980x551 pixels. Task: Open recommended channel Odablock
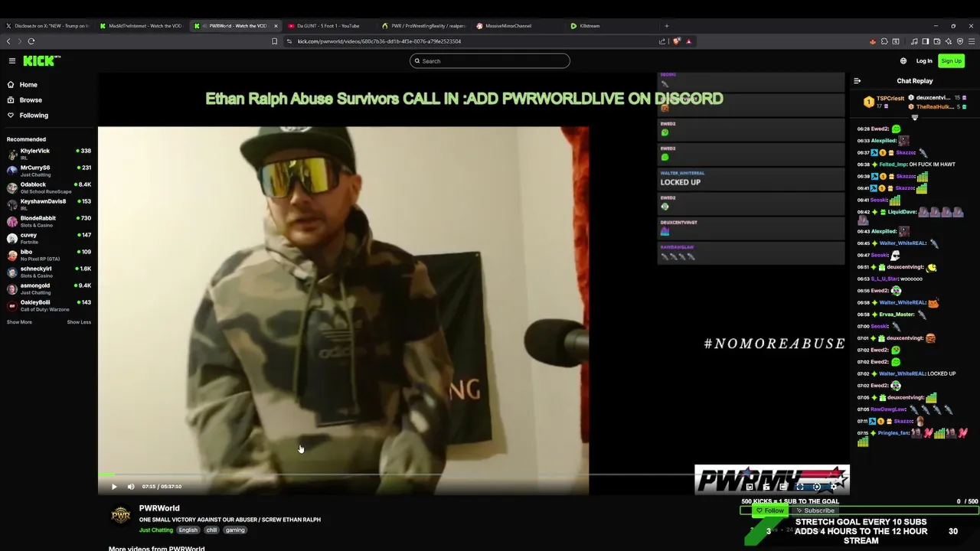point(49,187)
